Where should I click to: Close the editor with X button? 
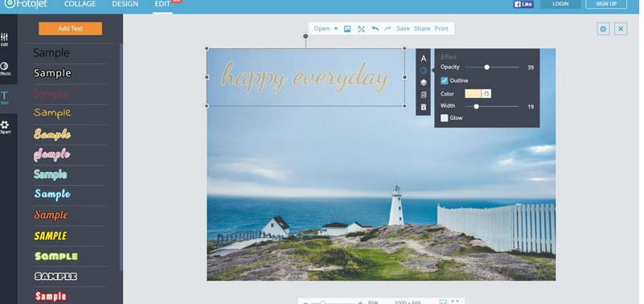click(621, 29)
